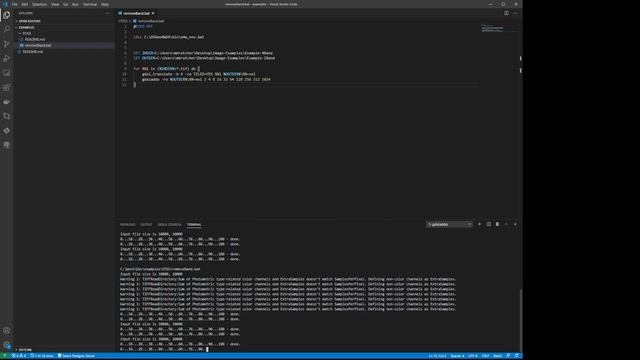Close the removeBand.bat editor tab
640x360 pixels.
[x=153, y=13]
